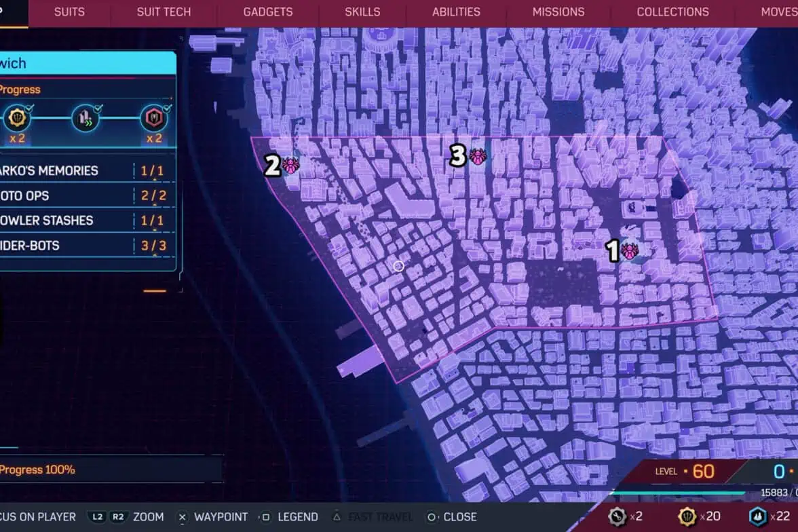Screen dimensions: 798x532
Task: Click the white circular map cursor
Action: coord(398,266)
